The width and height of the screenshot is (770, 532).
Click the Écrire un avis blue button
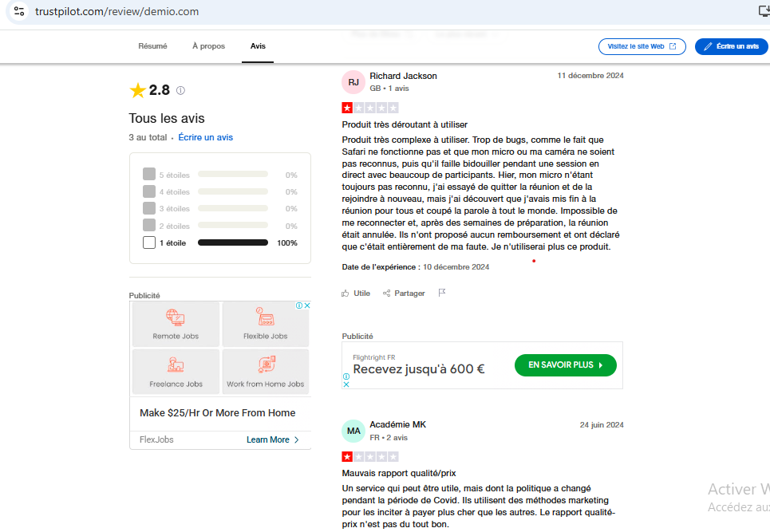pyautogui.click(x=732, y=46)
